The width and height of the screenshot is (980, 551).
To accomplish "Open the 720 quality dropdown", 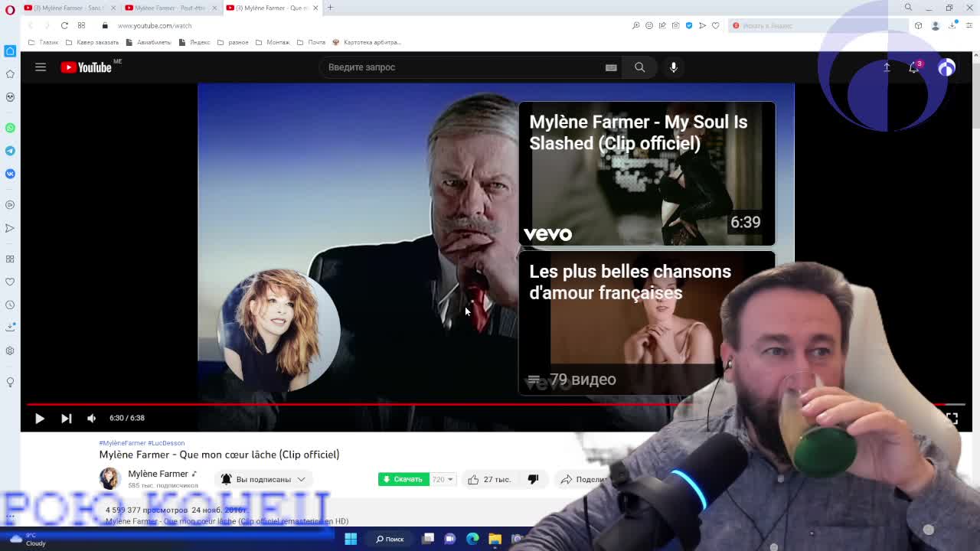I will tap(442, 479).
